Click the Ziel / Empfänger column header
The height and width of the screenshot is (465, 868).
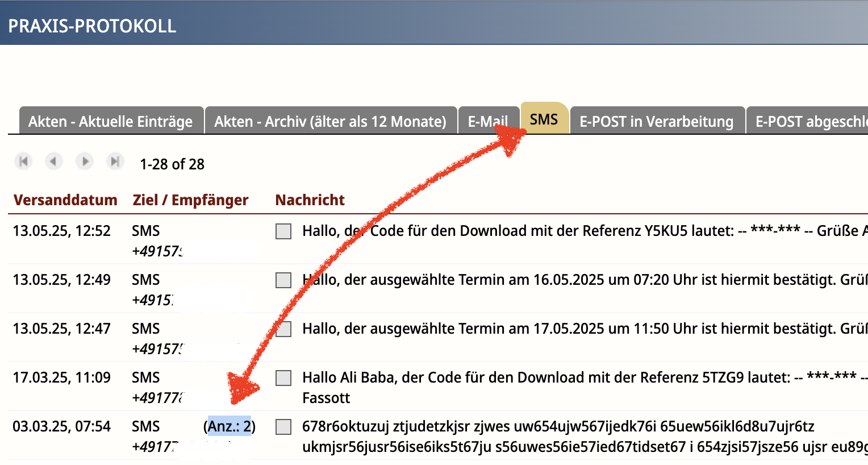190,200
